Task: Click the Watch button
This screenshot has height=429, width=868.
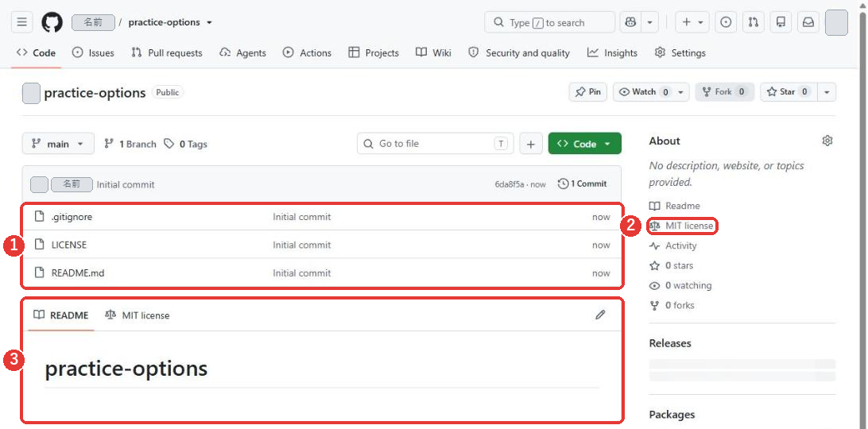Action: coord(644,92)
